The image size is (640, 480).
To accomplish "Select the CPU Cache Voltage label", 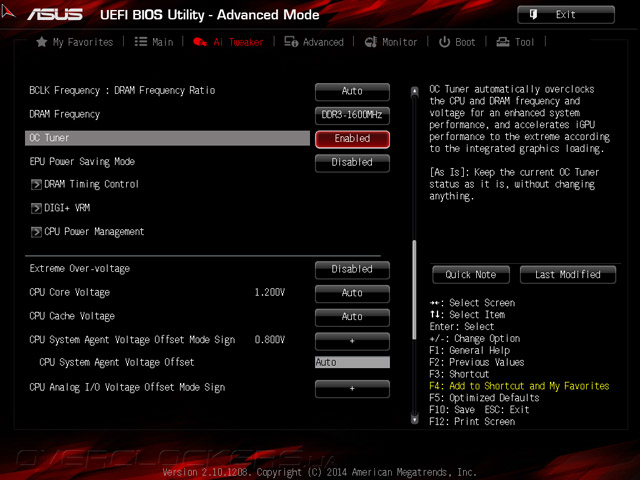I will [x=72, y=316].
